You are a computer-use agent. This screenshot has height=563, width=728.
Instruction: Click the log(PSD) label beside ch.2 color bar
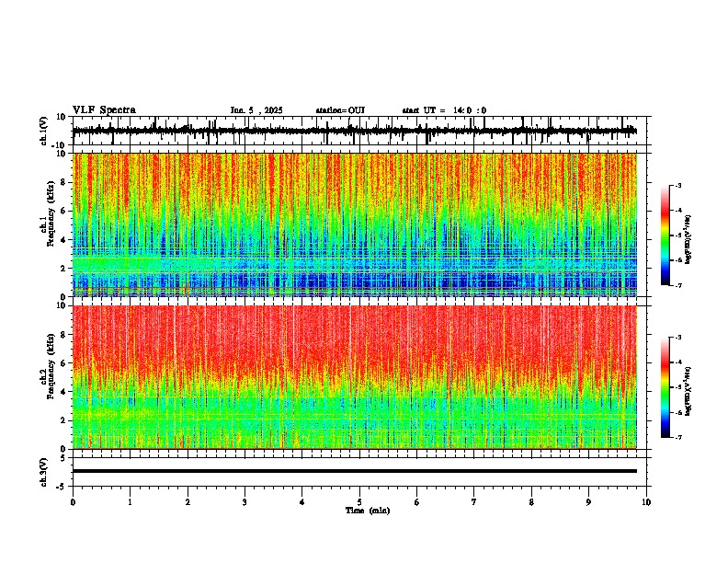[688, 391]
